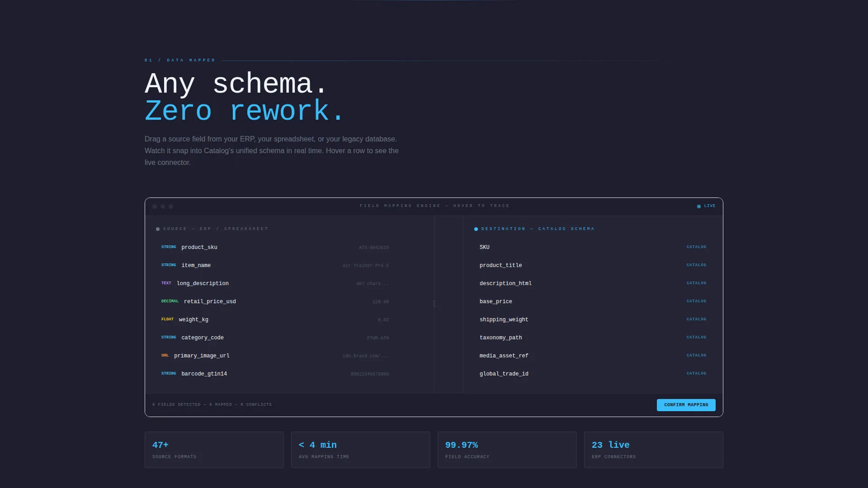
Task: Select the item_name source field
Action: pyautogui.click(x=275, y=265)
